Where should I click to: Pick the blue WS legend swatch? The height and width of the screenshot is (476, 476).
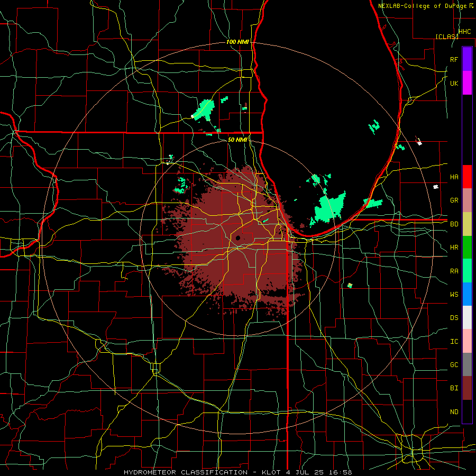pyautogui.click(x=467, y=294)
